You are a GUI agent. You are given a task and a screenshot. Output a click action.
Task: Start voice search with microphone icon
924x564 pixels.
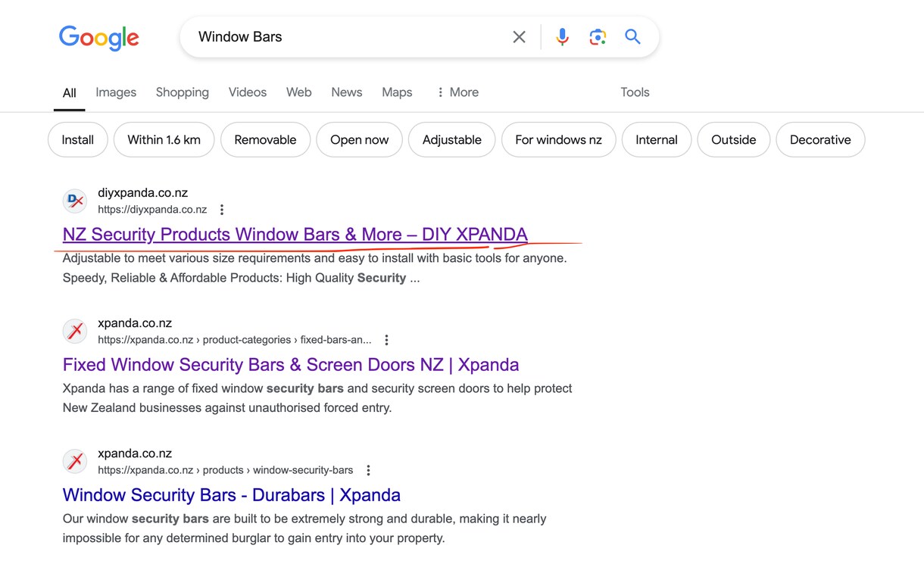pyautogui.click(x=562, y=37)
